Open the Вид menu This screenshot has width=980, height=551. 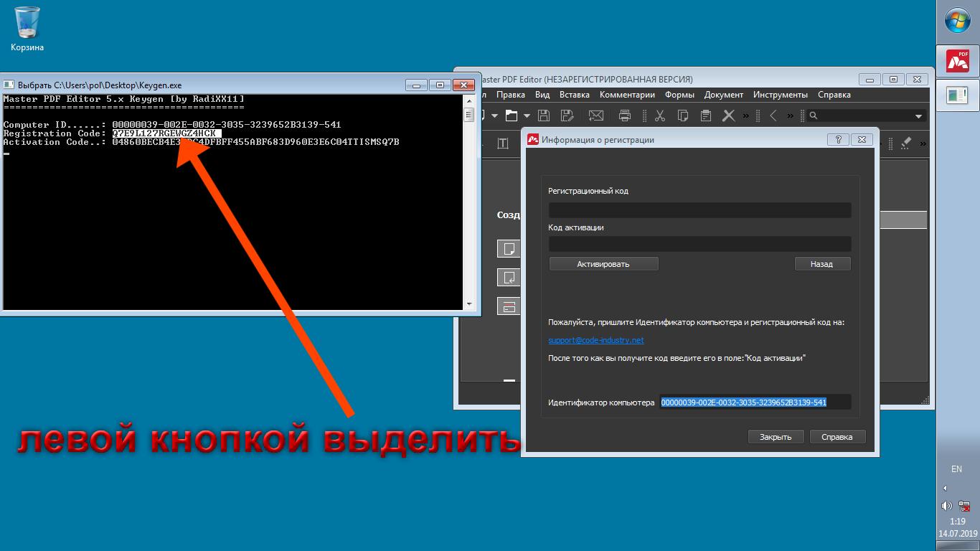coord(542,95)
